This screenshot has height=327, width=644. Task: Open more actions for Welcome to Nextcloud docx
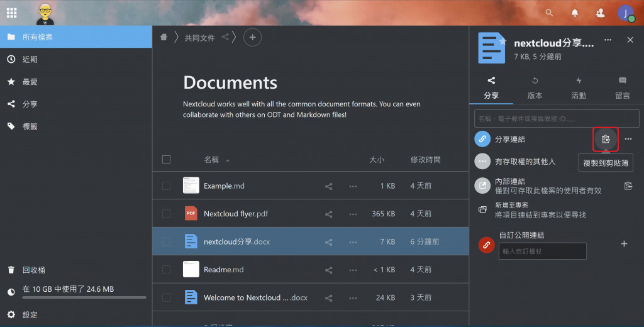tap(353, 298)
